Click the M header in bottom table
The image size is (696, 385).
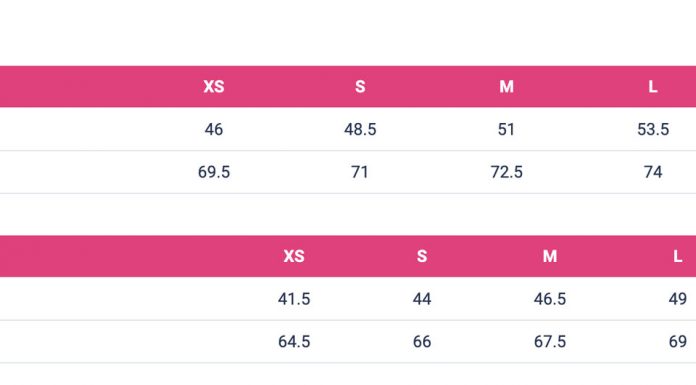tap(550, 256)
